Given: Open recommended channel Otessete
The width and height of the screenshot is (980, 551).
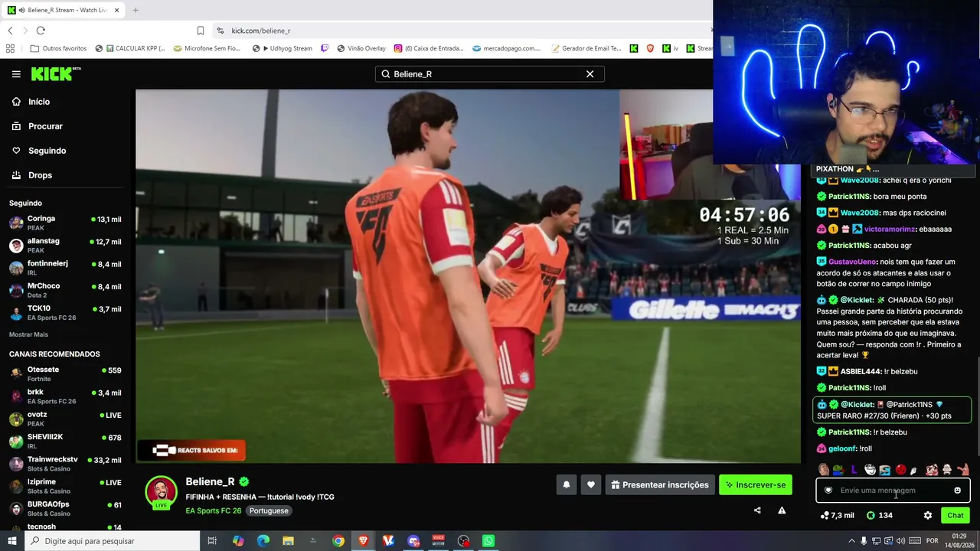Looking at the screenshot, I should (65, 373).
